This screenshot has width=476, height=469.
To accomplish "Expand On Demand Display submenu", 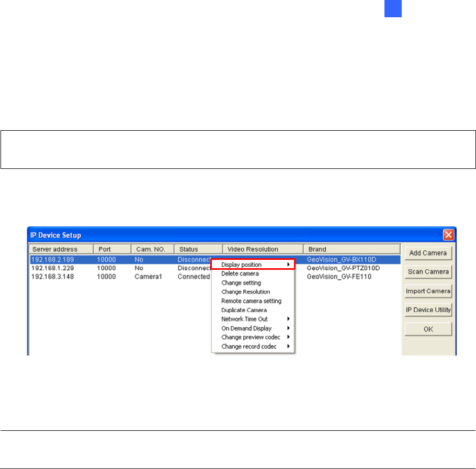I will [x=253, y=328].
